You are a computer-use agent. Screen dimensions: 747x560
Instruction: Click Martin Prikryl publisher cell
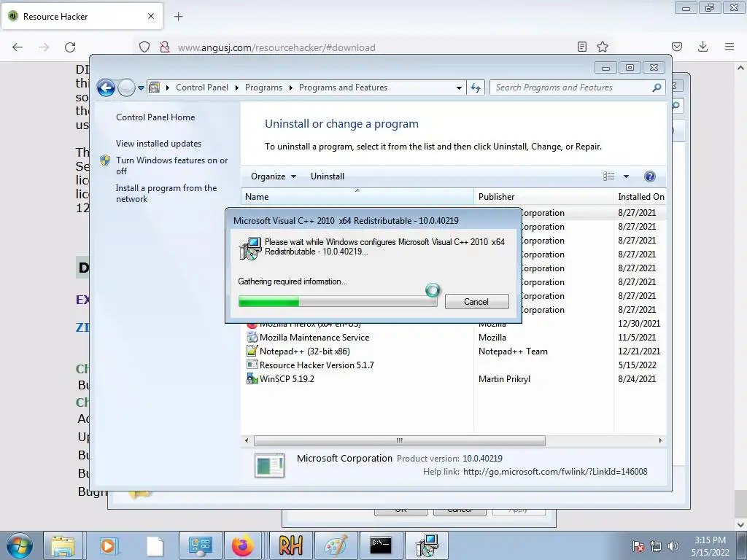pos(504,379)
